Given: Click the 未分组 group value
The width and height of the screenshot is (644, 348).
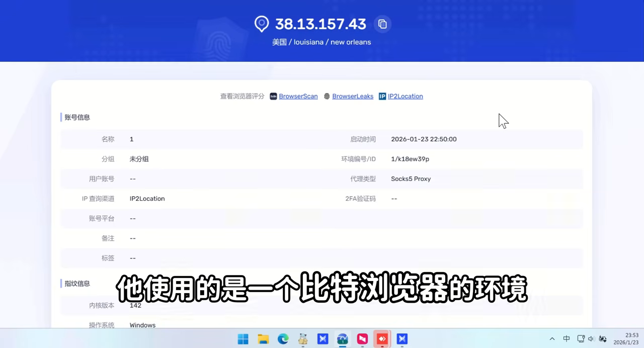Looking at the screenshot, I should coord(139,159).
